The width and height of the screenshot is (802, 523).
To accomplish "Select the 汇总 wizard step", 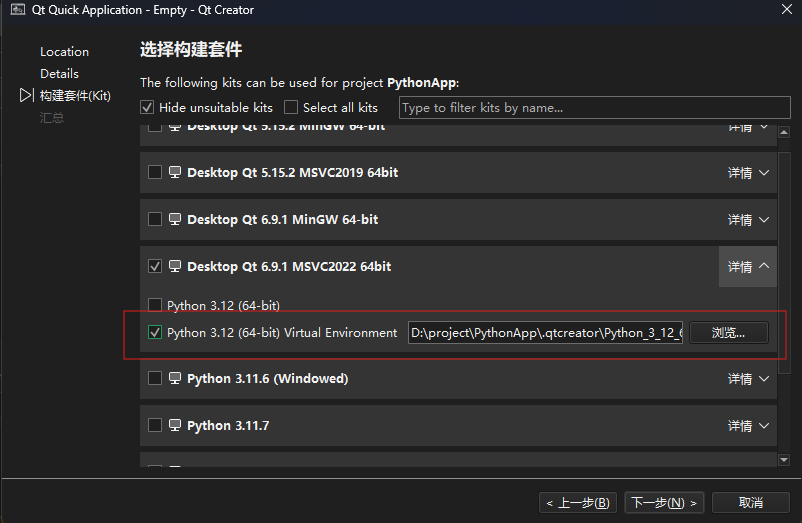I will point(52,118).
